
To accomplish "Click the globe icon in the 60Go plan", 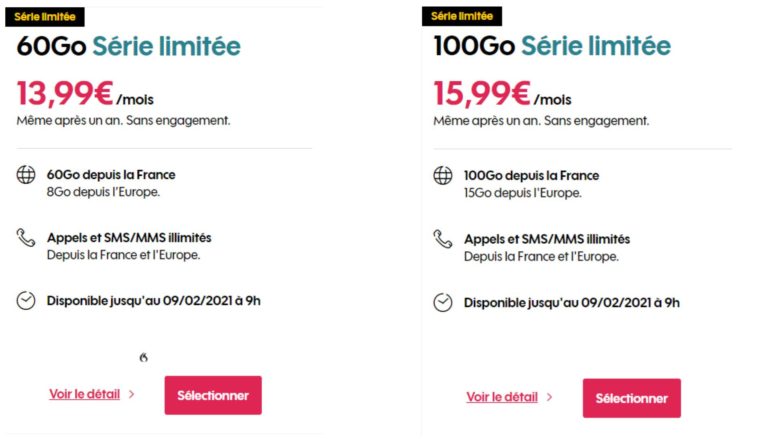I will pyautogui.click(x=26, y=175).
